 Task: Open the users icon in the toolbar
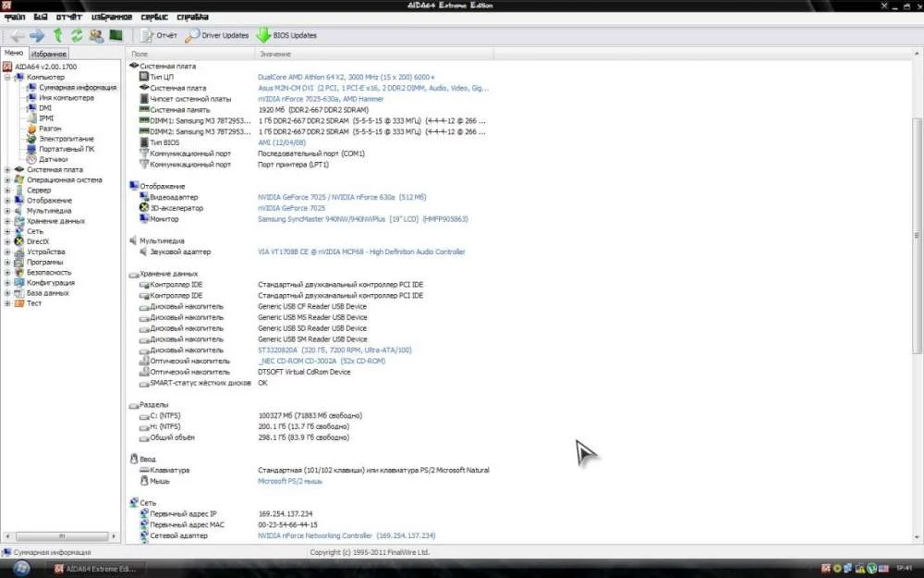point(96,35)
